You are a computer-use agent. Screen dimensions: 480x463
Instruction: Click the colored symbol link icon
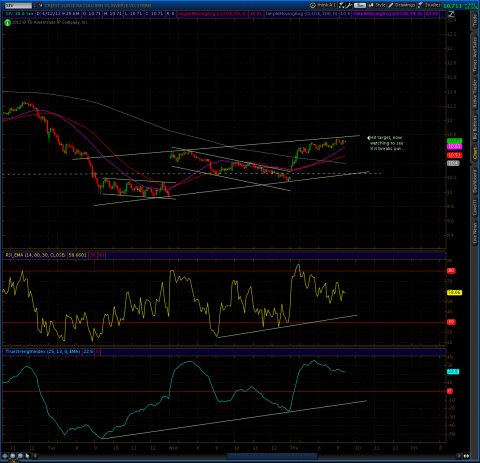click(x=40, y=5)
